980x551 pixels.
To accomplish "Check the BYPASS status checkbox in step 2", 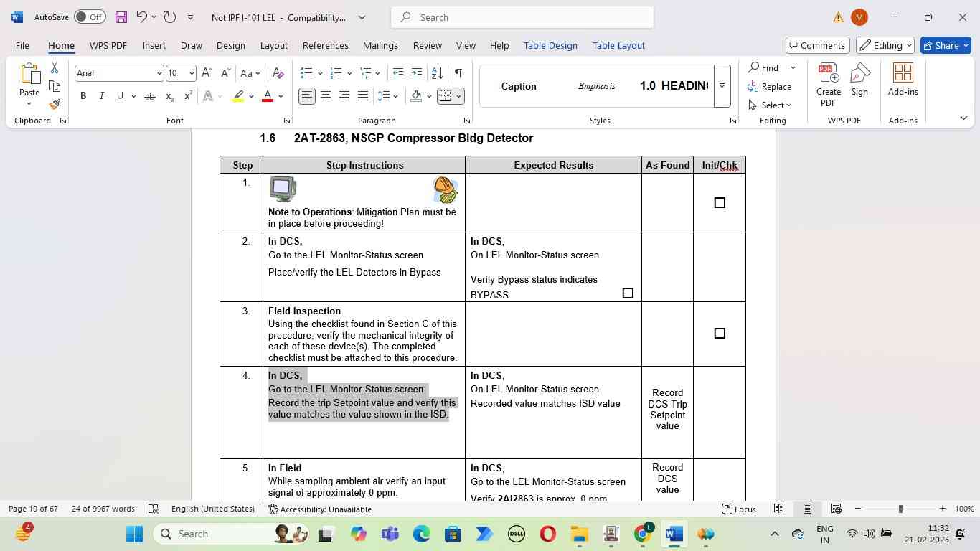I will [628, 293].
